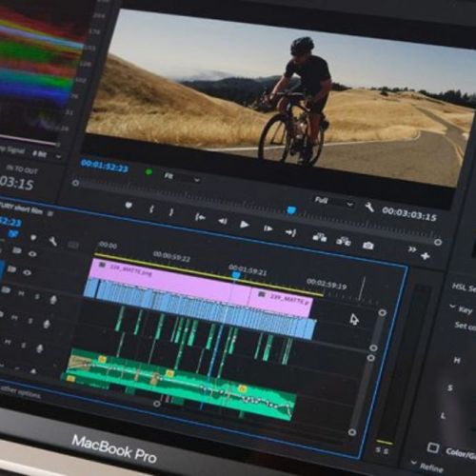The height and width of the screenshot is (476, 476).
Task: Export frame with the camera icon
Action: pos(367,246)
